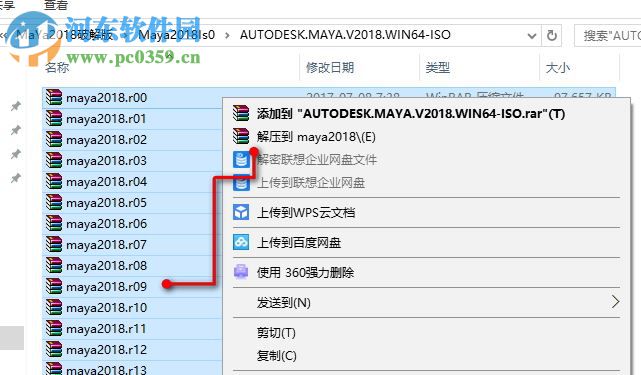Sort by 名称 column header
Screen dimensions: 641x375
(57, 67)
